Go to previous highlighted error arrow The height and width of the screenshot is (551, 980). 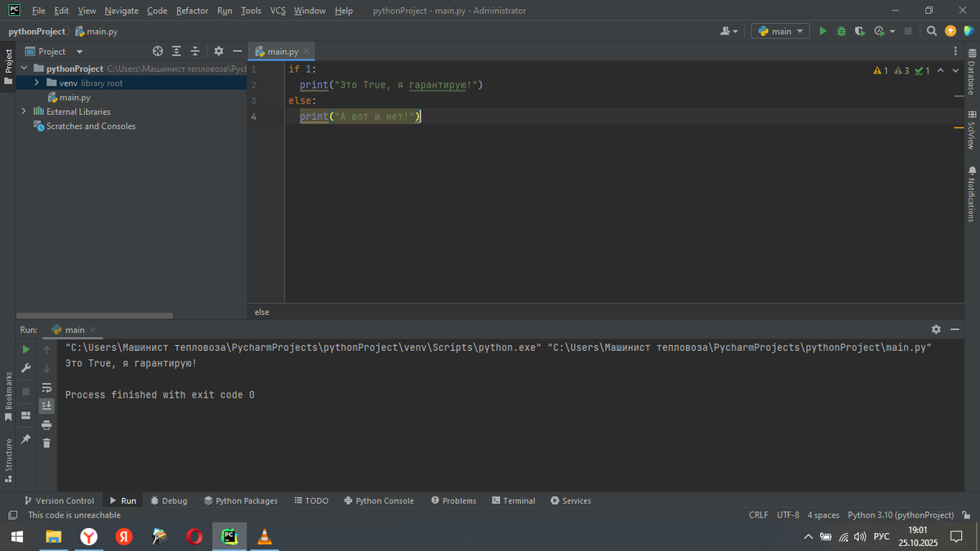click(x=940, y=71)
